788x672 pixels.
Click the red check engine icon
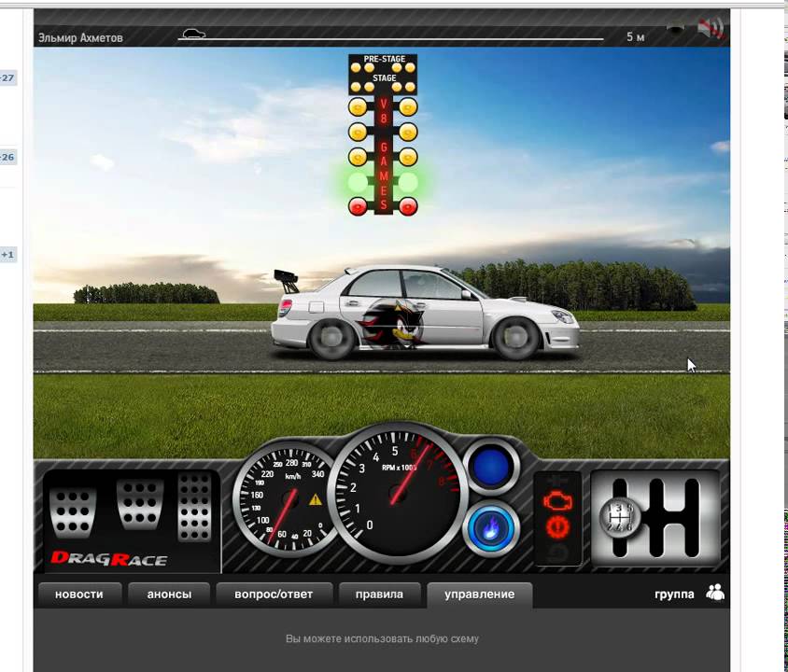click(556, 501)
